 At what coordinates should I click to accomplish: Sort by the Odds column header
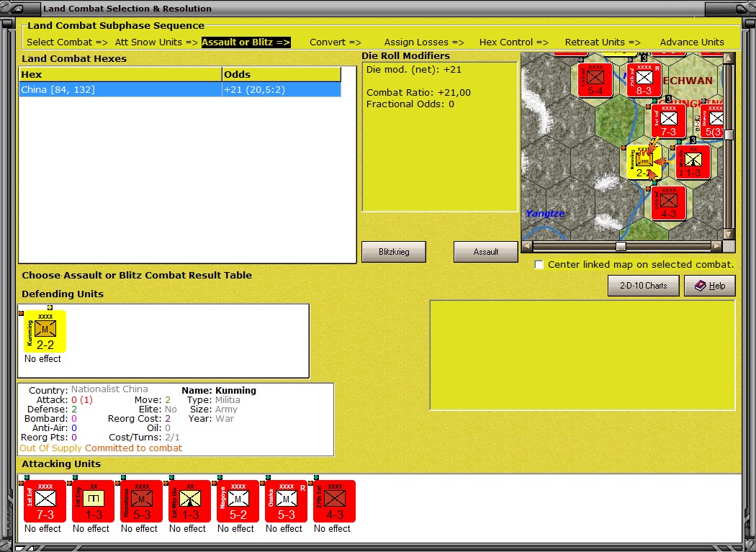coord(282,74)
